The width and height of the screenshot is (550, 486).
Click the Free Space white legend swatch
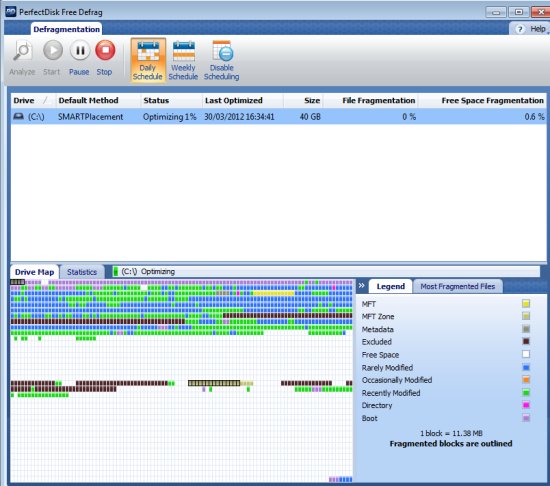(526, 355)
